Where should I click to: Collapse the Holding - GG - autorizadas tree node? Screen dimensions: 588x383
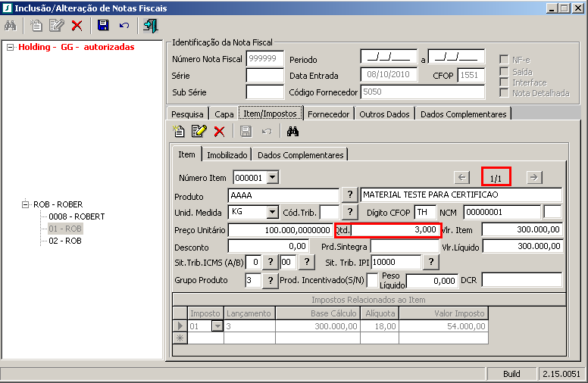(x=10, y=47)
